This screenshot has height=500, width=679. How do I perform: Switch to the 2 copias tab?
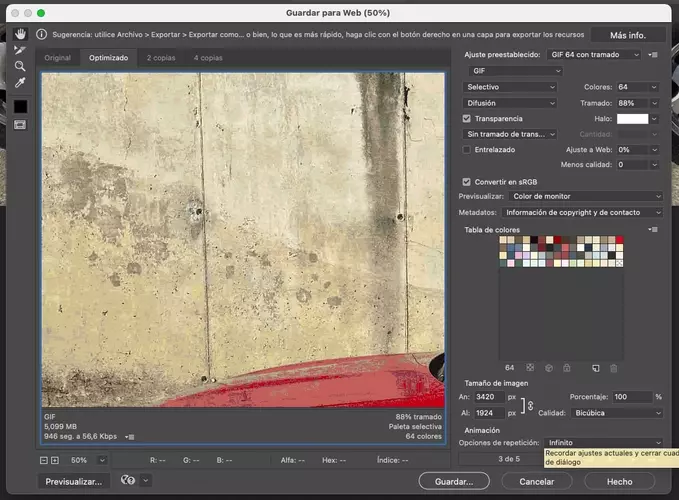161,58
